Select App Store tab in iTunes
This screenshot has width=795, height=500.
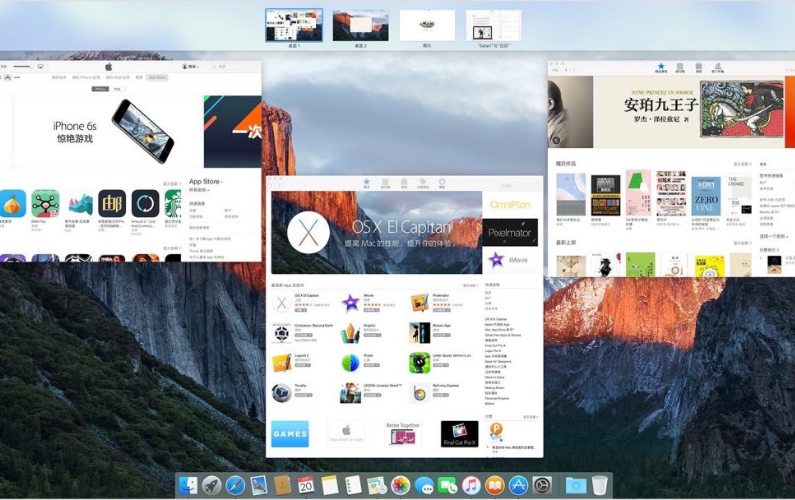point(157,78)
